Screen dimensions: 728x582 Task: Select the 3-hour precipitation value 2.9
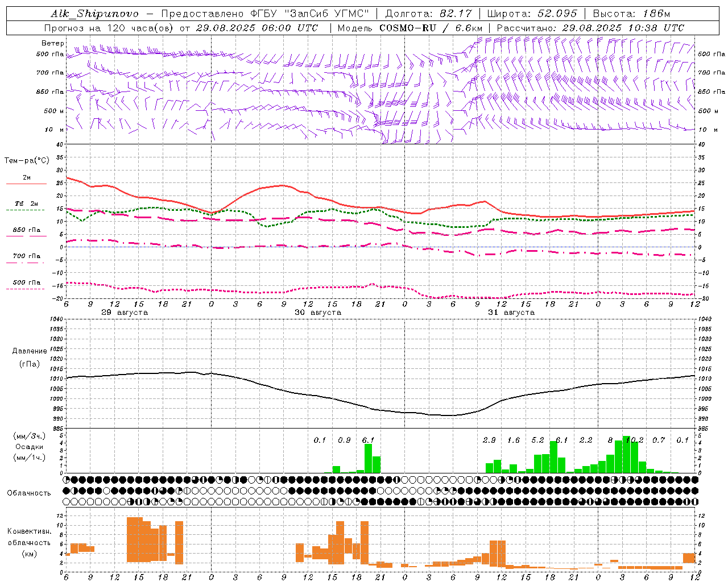pos(489,440)
